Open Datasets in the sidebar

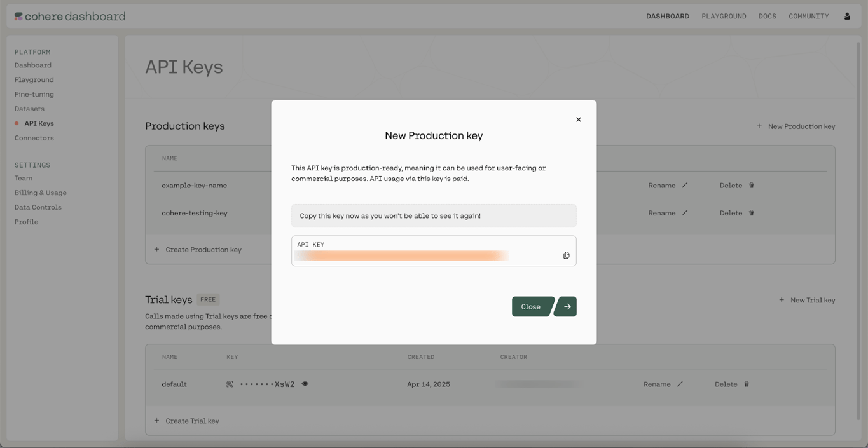click(29, 109)
